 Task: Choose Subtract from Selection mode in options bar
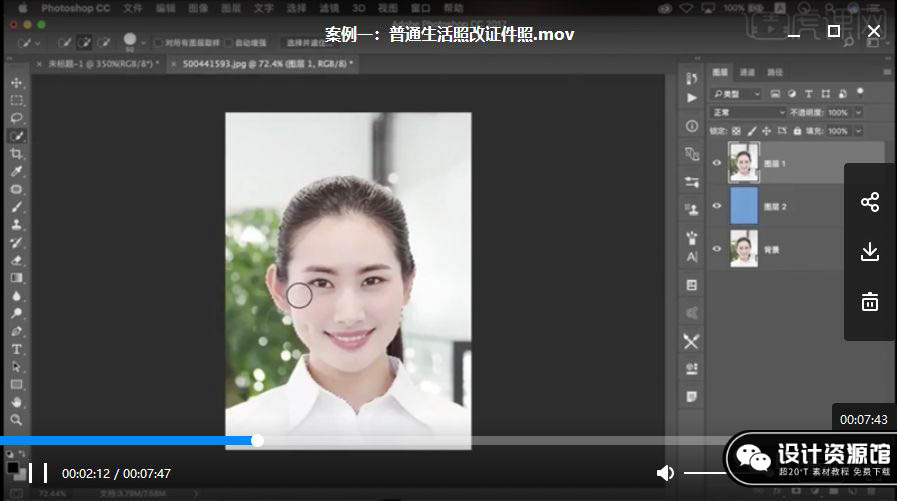pyautogui.click(x=104, y=43)
